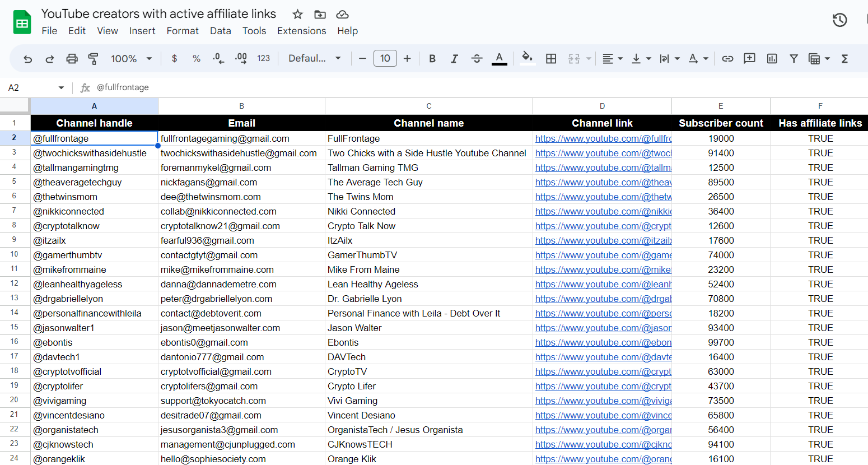868x465 pixels.
Task: Select column C header
Action: (x=429, y=106)
